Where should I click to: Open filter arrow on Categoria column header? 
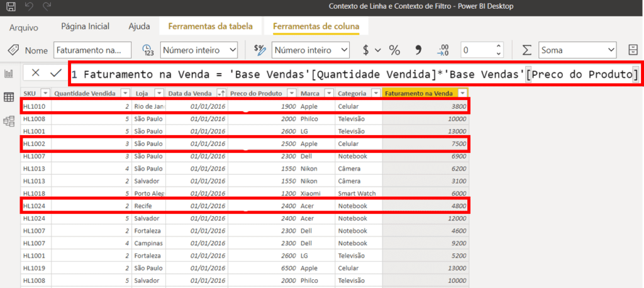374,94
